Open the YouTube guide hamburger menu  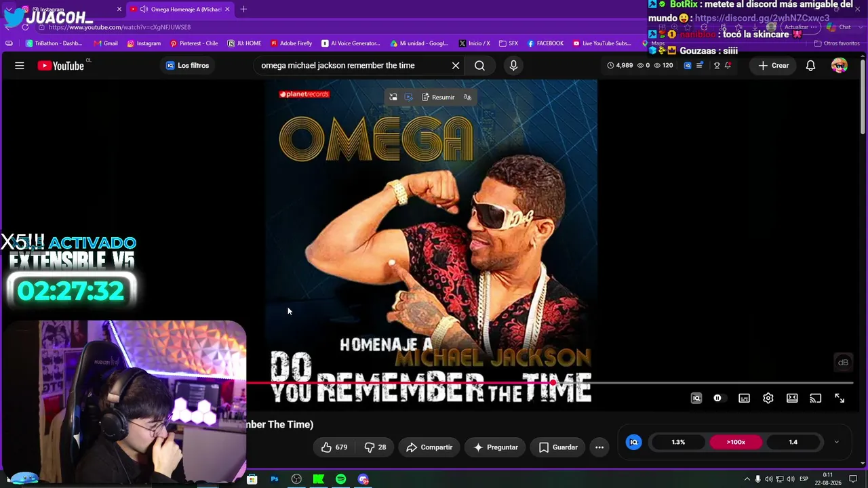click(x=20, y=66)
